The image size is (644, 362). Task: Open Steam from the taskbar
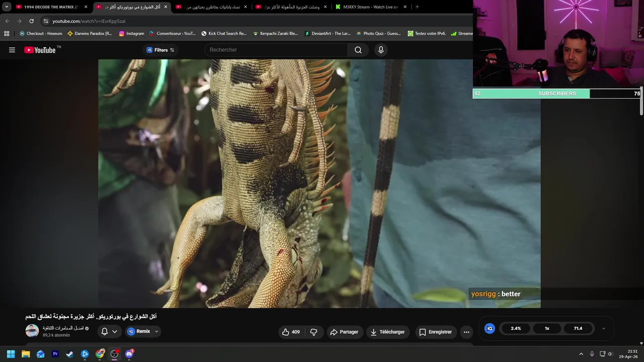coord(70,354)
